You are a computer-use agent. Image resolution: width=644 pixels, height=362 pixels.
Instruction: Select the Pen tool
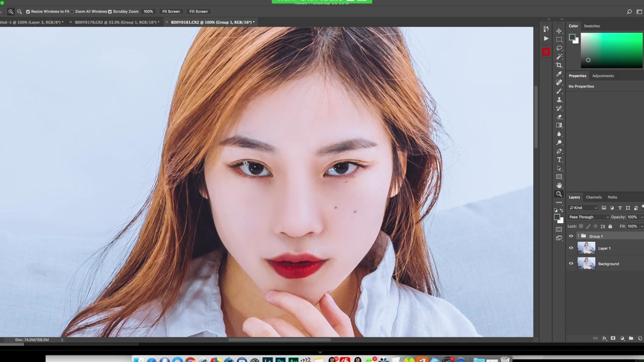[559, 151]
